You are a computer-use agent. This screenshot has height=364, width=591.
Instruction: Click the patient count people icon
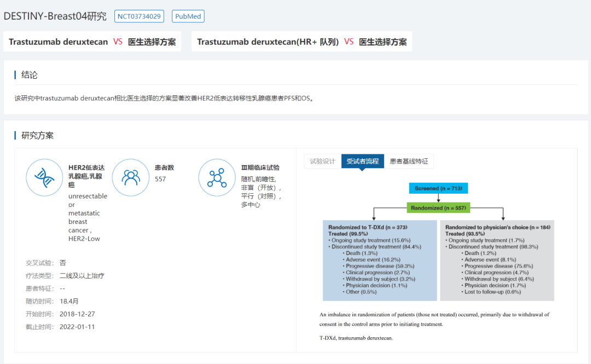click(x=130, y=177)
